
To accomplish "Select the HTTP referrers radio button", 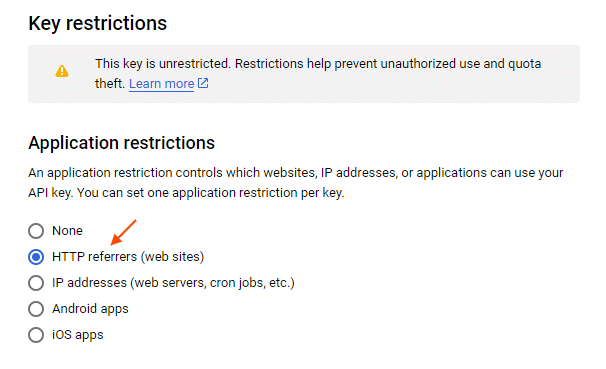I will pos(36,257).
